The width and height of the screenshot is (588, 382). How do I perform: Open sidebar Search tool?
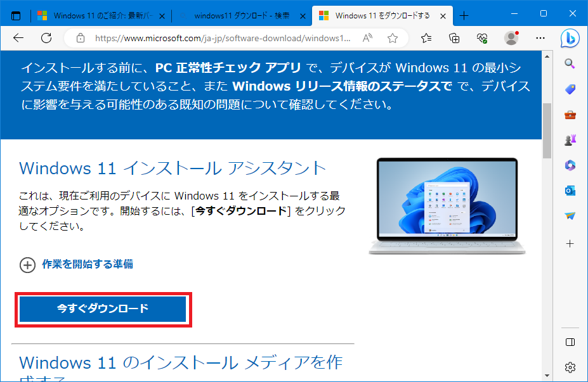pos(570,63)
